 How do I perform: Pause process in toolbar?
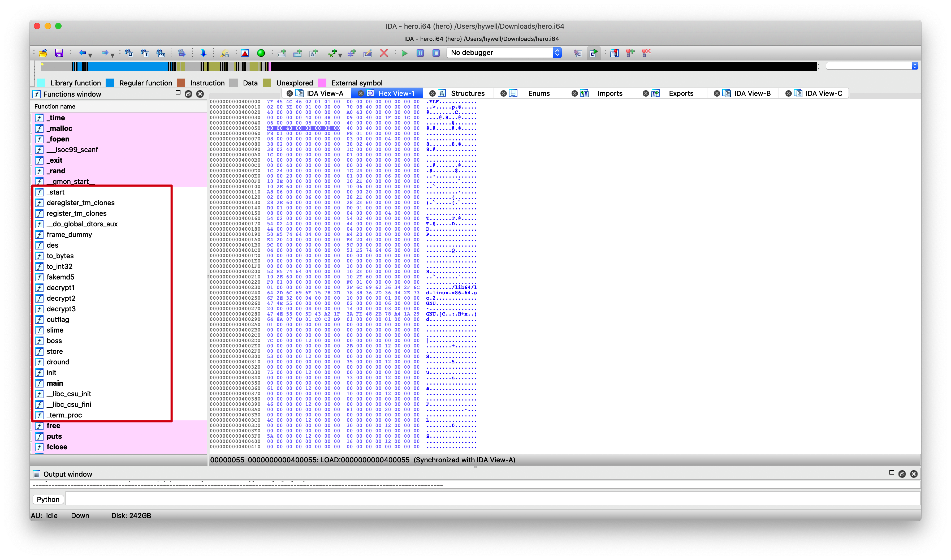(420, 53)
